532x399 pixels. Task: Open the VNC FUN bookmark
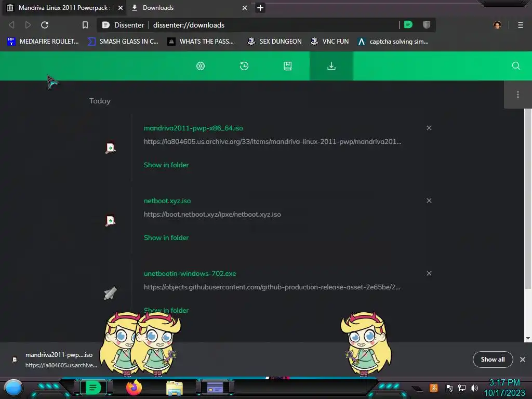click(x=330, y=42)
